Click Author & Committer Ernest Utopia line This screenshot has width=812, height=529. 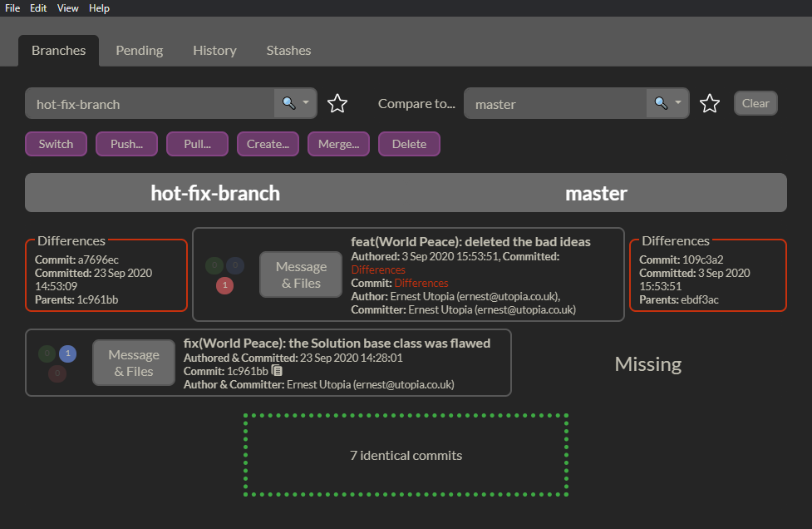click(319, 385)
